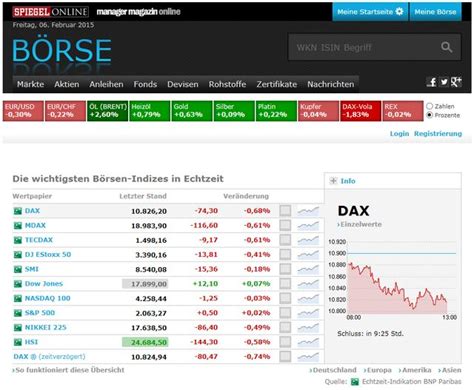Click the Spiegel Online logo
Viewport: 474px width, 390px height.
51,12
